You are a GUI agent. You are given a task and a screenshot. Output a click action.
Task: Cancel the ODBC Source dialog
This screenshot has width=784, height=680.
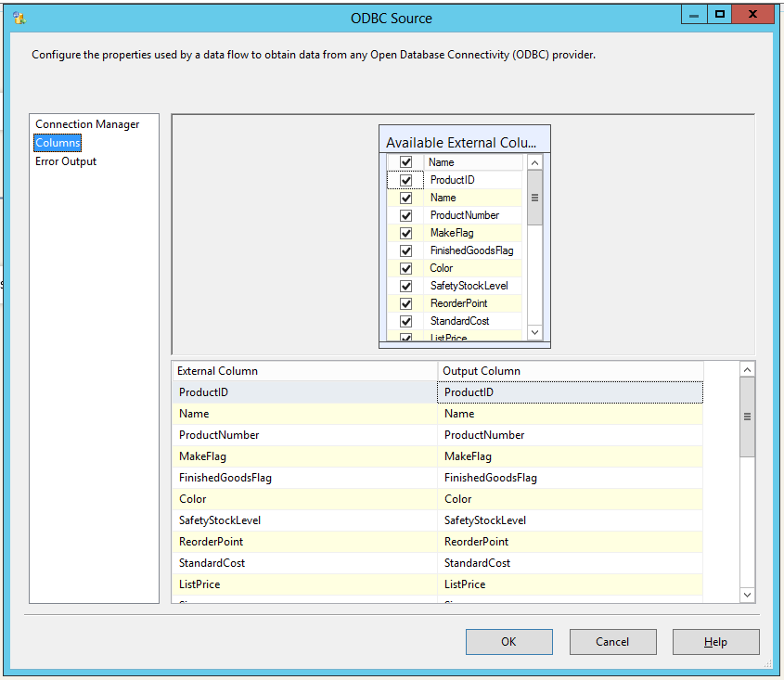click(x=612, y=641)
